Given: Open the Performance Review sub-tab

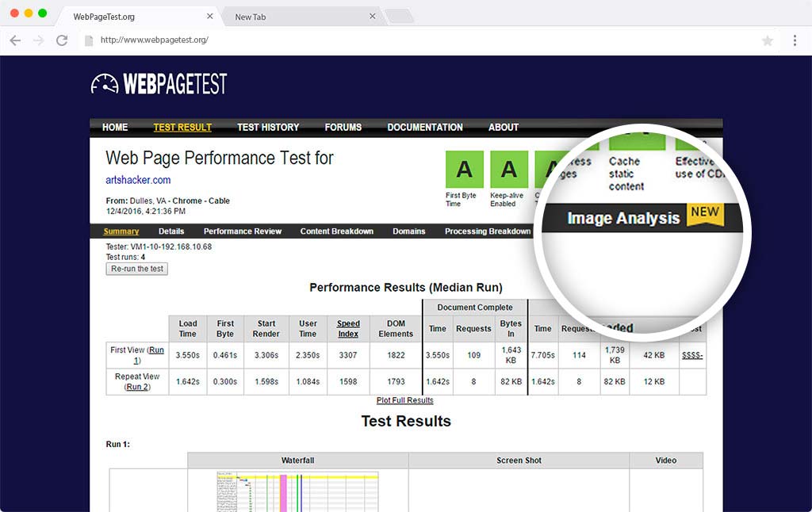Looking at the screenshot, I should 243,231.
